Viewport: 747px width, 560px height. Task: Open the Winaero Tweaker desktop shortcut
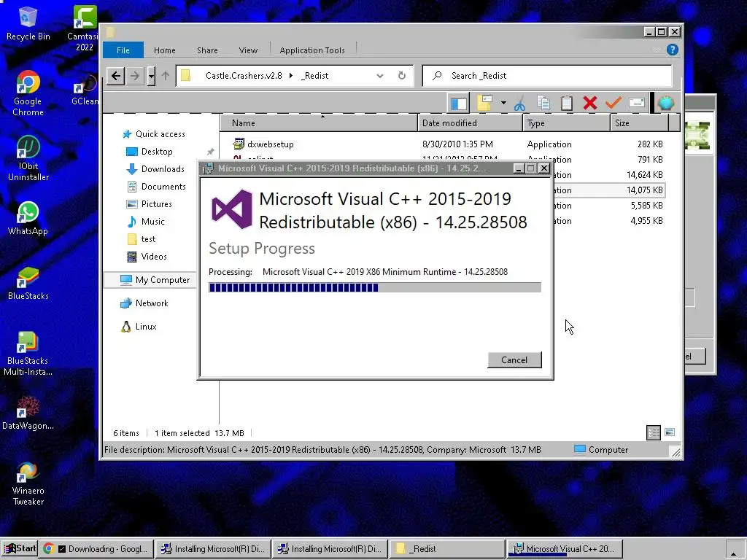28,483
